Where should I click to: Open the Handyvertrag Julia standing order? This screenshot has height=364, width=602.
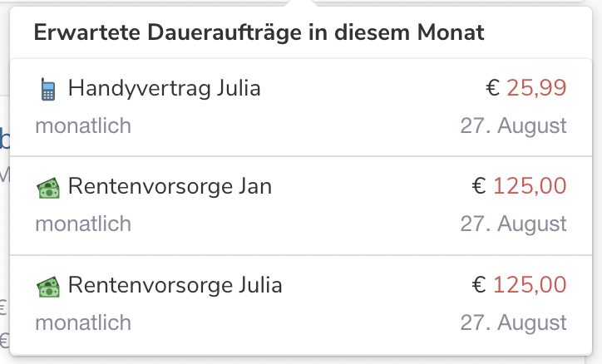coord(301,107)
